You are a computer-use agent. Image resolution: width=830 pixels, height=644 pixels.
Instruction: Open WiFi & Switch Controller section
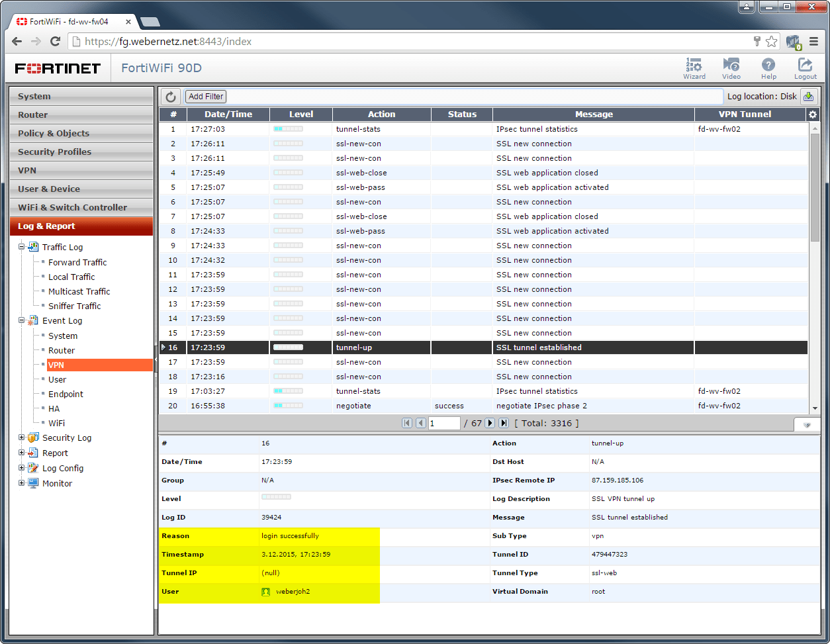tap(81, 207)
